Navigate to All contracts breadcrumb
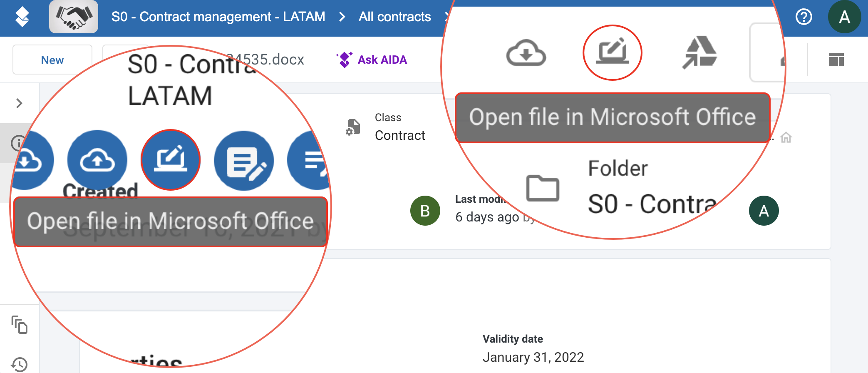The width and height of the screenshot is (868, 373). [395, 17]
